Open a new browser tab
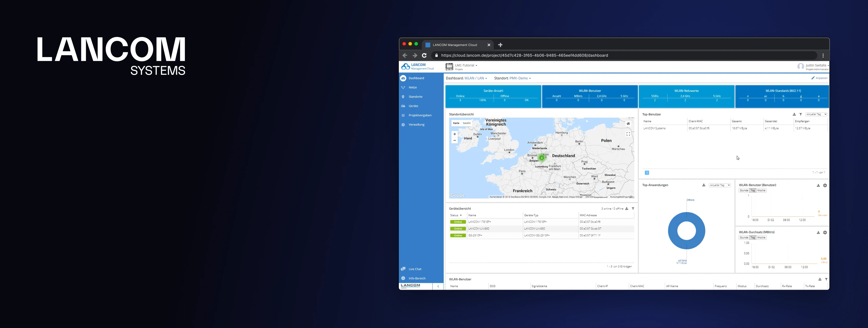The height and width of the screenshot is (328, 868). coord(500,45)
